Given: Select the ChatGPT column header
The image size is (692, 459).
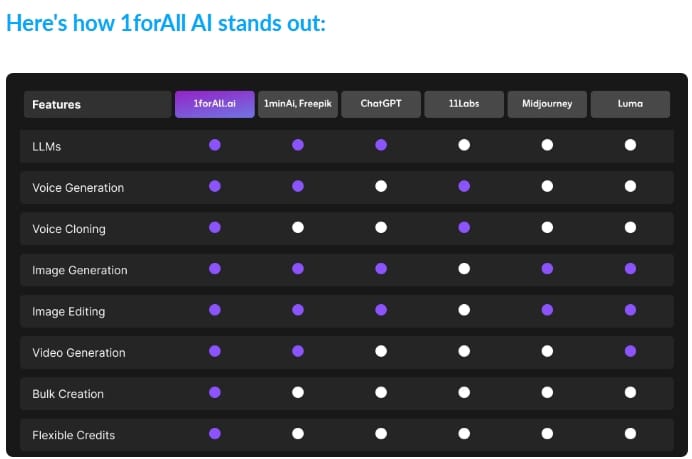Looking at the screenshot, I should click(x=380, y=104).
